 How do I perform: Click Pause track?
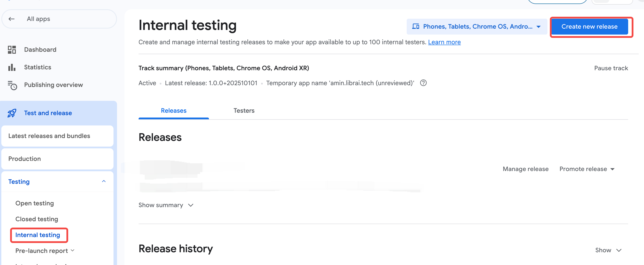(611, 68)
